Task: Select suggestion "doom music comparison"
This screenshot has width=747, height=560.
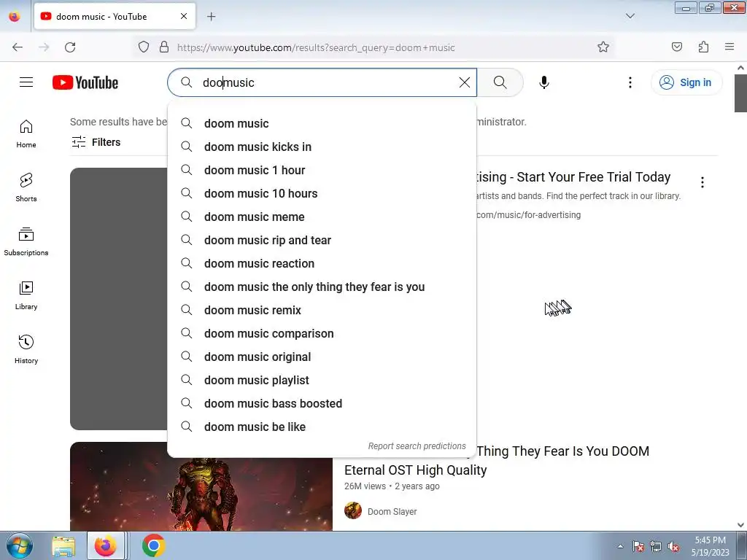Action: [322, 333]
